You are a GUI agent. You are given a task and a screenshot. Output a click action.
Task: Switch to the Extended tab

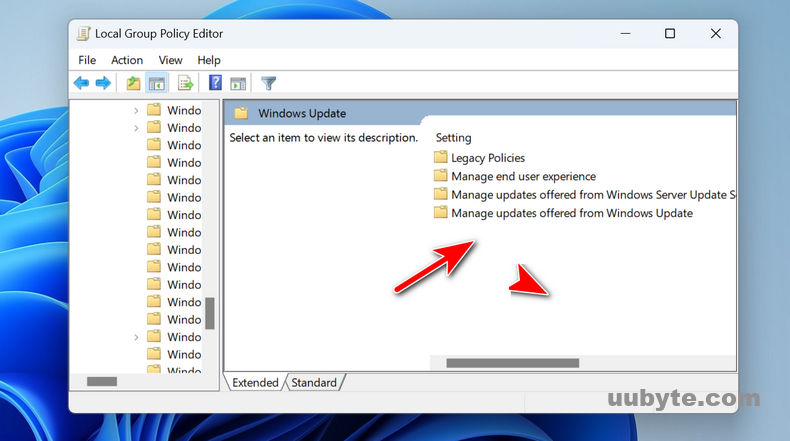click(255, 383)
